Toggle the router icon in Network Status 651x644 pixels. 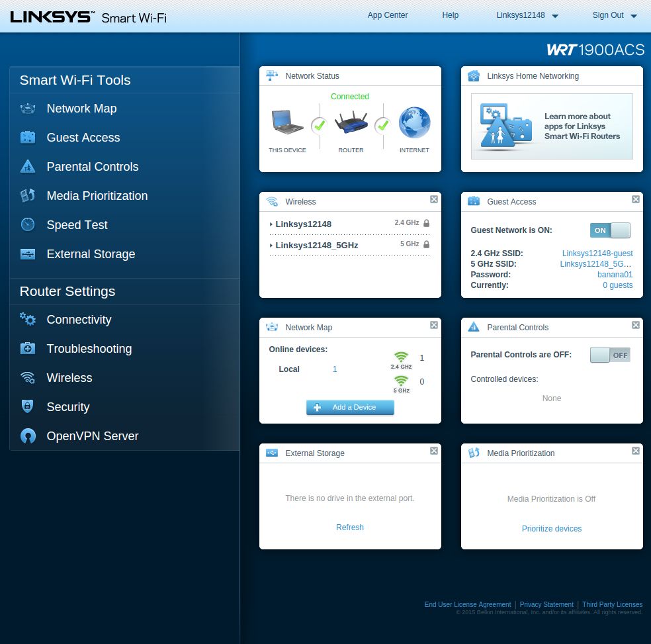[351, 122]
